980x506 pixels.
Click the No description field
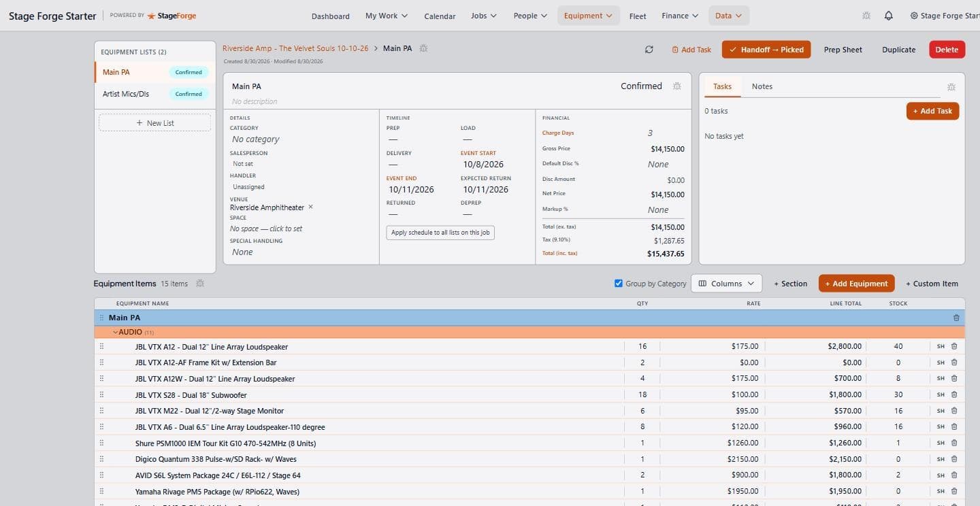click(x=255, y=101)
